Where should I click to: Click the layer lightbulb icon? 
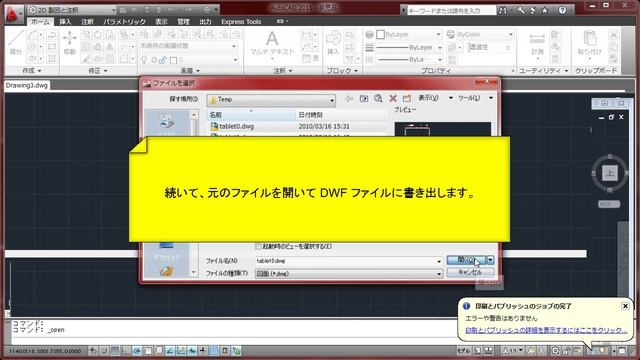[144, 60]
